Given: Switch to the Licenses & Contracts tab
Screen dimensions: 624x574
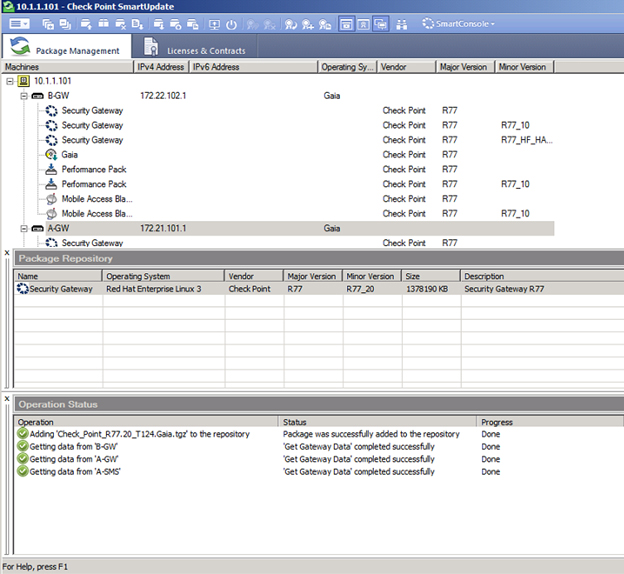Looking at the screenshot, I should click(x=194, y=47).
